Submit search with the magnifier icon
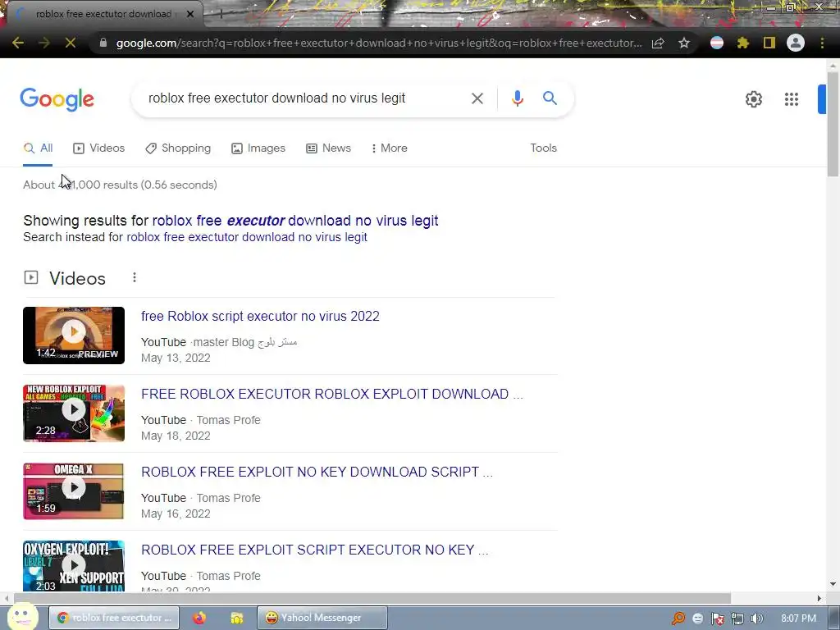 [550, 98]
